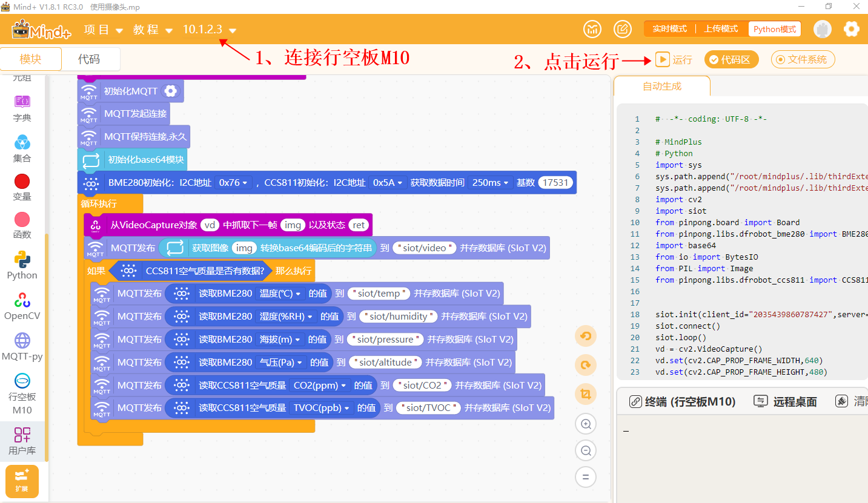Click the "siot/humidity" topic field
The image size is (868, 503).
[398, 317]
